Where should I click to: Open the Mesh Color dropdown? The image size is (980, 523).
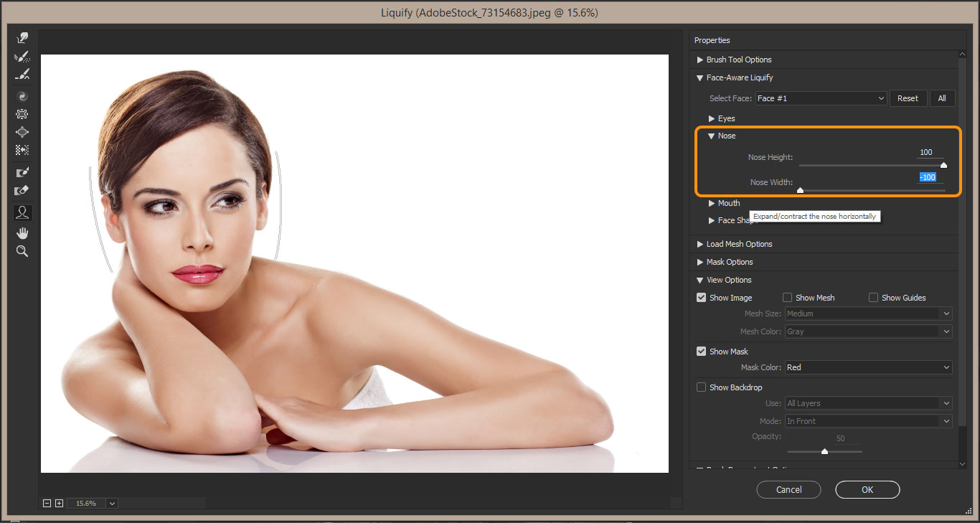coord(869,331)
